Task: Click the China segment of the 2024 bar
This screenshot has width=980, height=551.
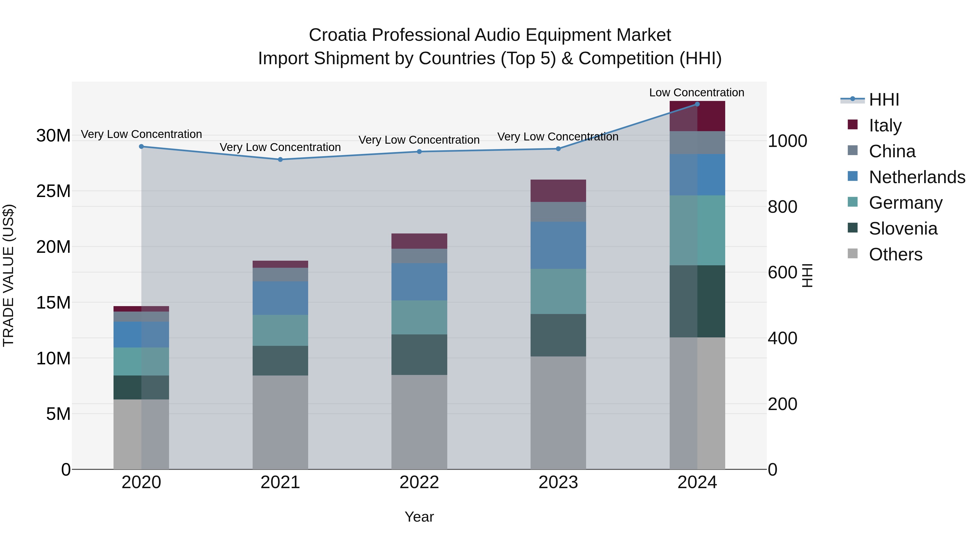Action: click(697, 143)
